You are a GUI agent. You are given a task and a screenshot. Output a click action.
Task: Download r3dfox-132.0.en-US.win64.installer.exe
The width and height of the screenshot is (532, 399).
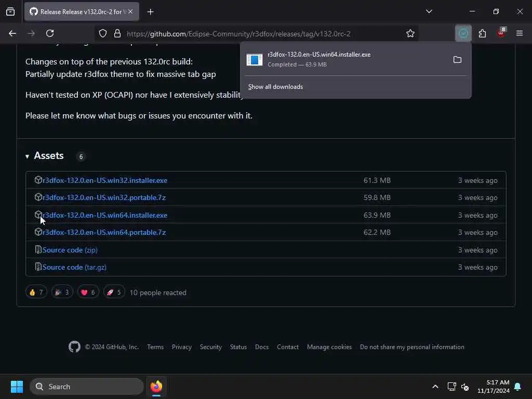[x=105, y=215]
